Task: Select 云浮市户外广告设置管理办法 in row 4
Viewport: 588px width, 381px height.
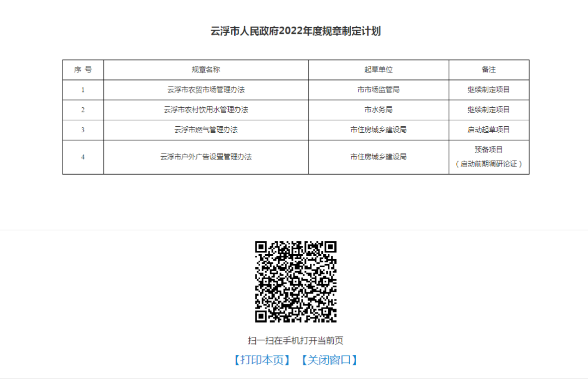Action: click(x=206, y=157)
